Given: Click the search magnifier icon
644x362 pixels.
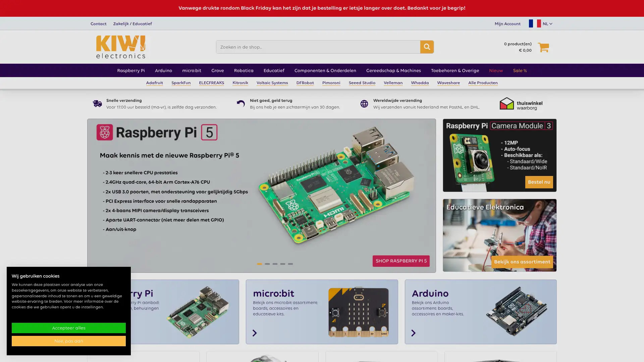Looking at the screenshot, I should [x=427, y=47].
